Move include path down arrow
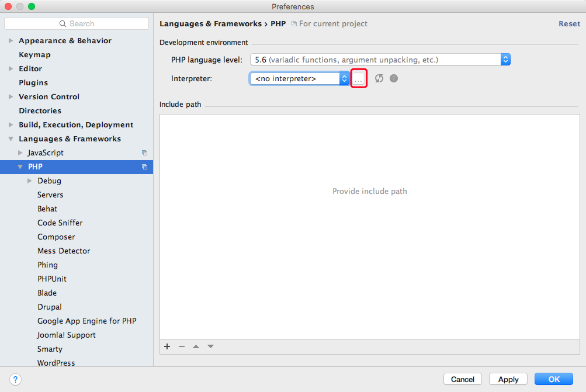586x392 pixels. click(211, 346)
